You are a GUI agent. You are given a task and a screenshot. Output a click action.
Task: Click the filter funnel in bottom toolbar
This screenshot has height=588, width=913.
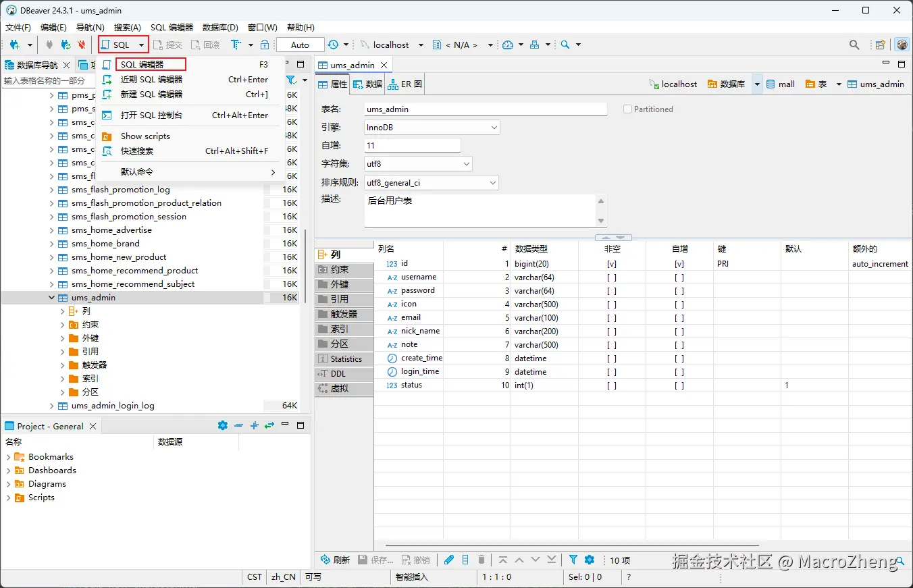point(573,560)
